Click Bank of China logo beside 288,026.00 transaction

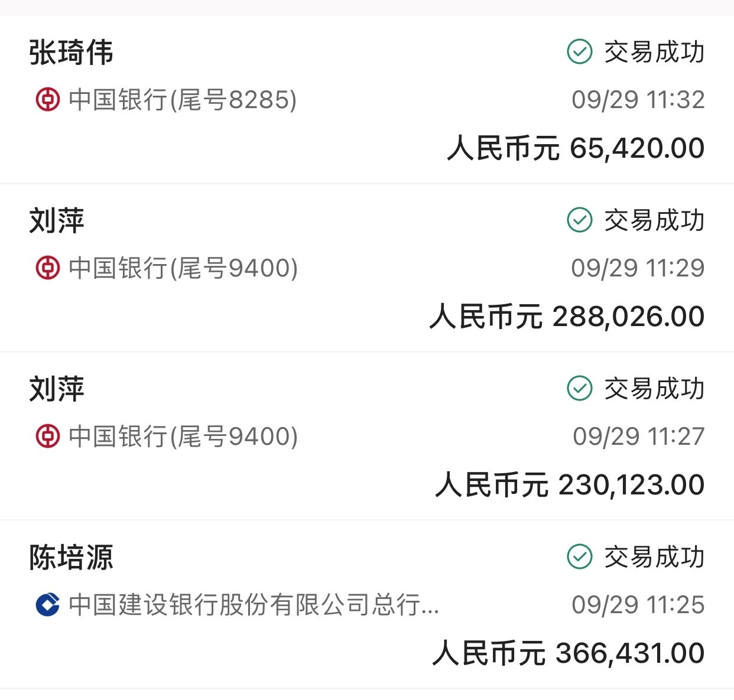pyautogui.click(x=47, y=268)
